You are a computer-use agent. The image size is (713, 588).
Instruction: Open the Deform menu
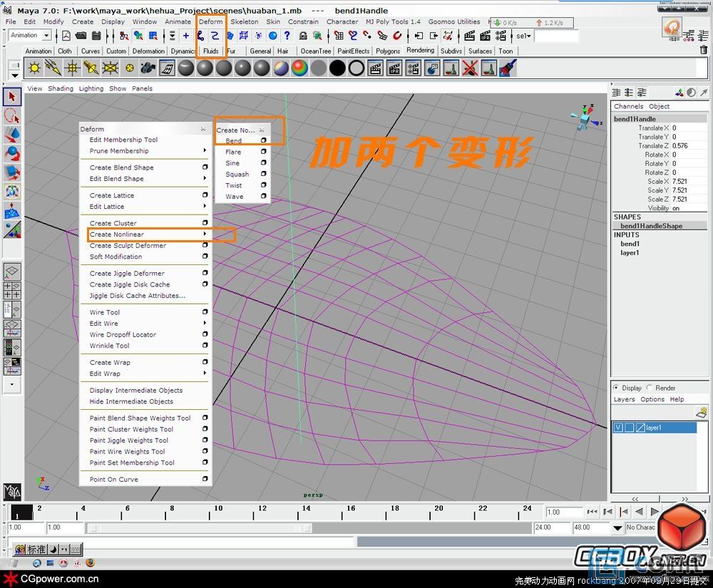click(211, 21)
